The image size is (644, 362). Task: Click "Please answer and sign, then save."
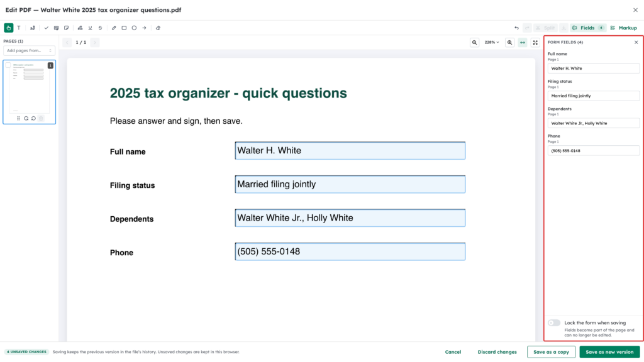click(176, 121)
